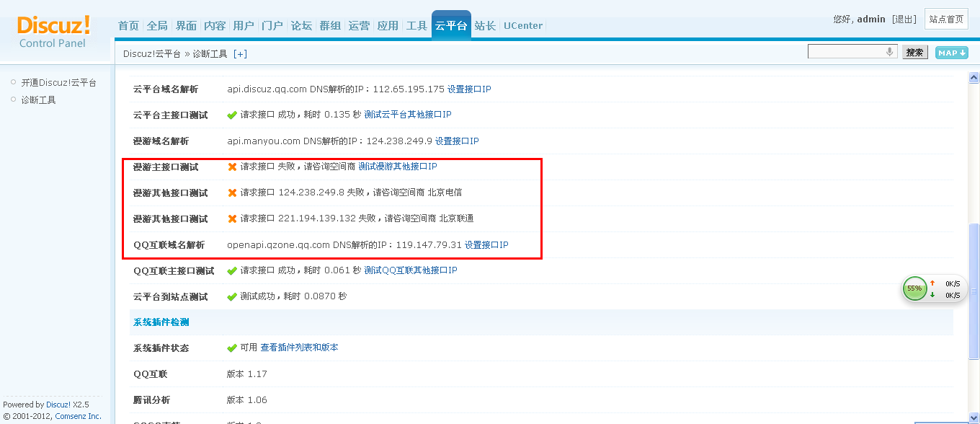Click 设置接口IP link for api.manyou.com
The width and height of the screenshot is (980, 424).
(x=457, y=141)
